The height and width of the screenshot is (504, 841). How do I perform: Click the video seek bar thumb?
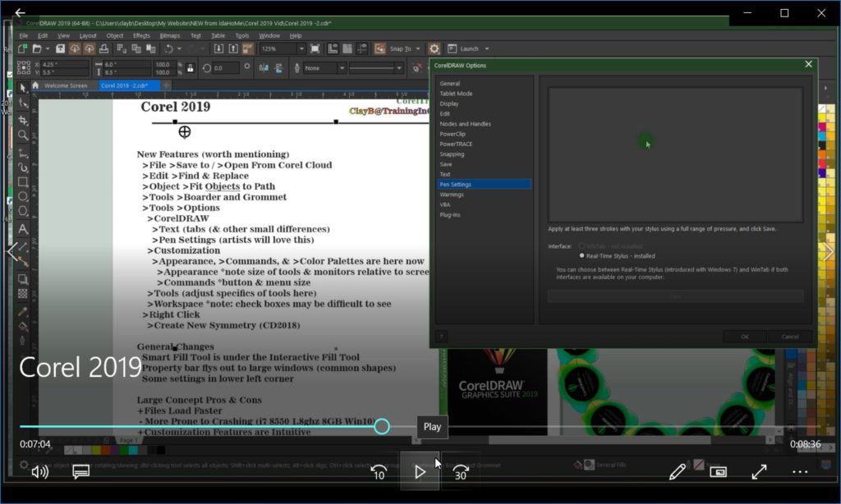point(381,427)
